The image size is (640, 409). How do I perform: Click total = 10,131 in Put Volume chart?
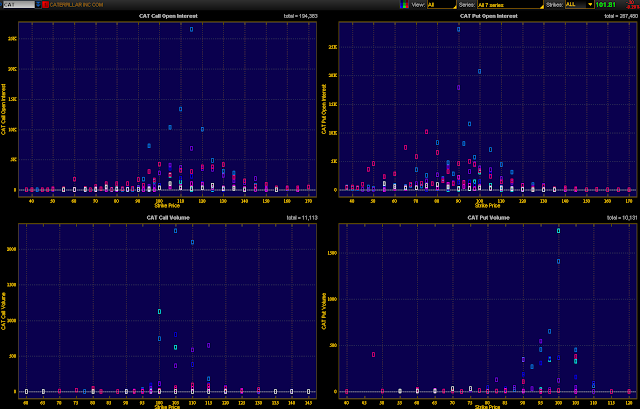click(x=622, y=218)
